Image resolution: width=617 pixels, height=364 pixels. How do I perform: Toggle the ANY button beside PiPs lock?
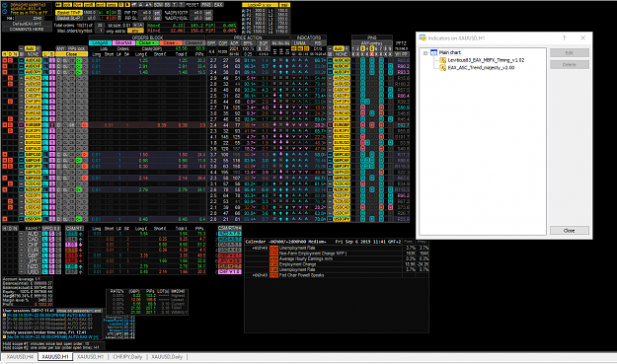coord(61,48)
